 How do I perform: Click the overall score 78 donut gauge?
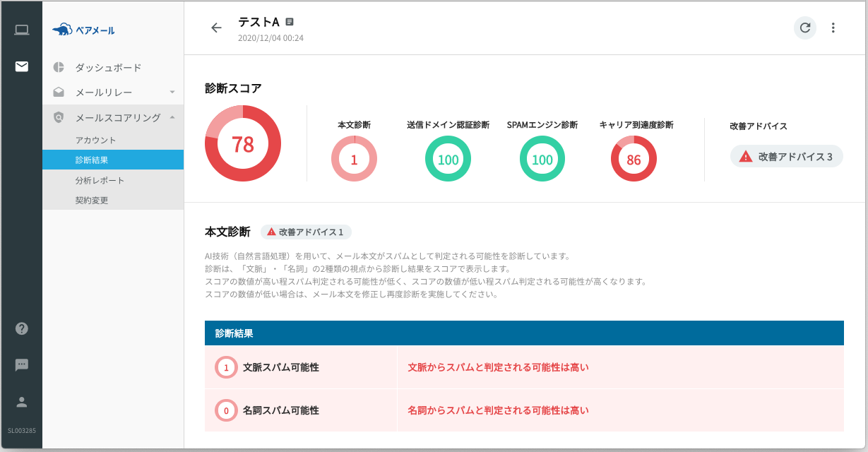pos(242,143)
